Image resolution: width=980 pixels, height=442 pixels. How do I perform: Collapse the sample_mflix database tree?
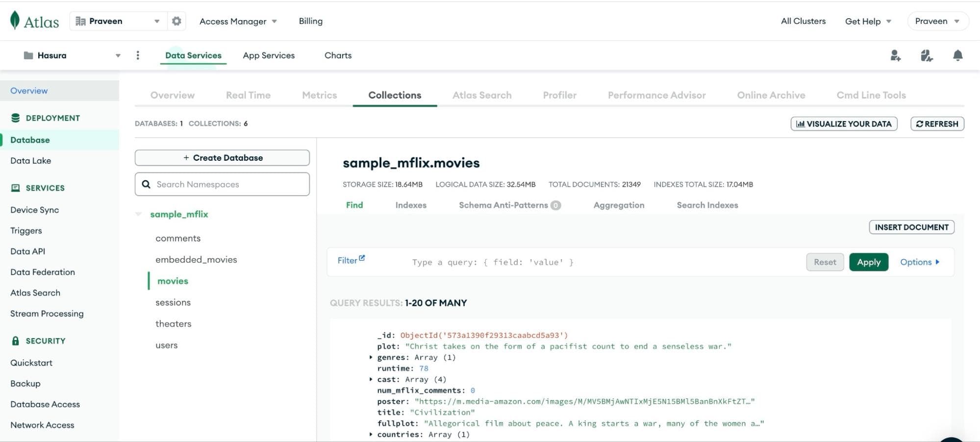pos(139,214)
